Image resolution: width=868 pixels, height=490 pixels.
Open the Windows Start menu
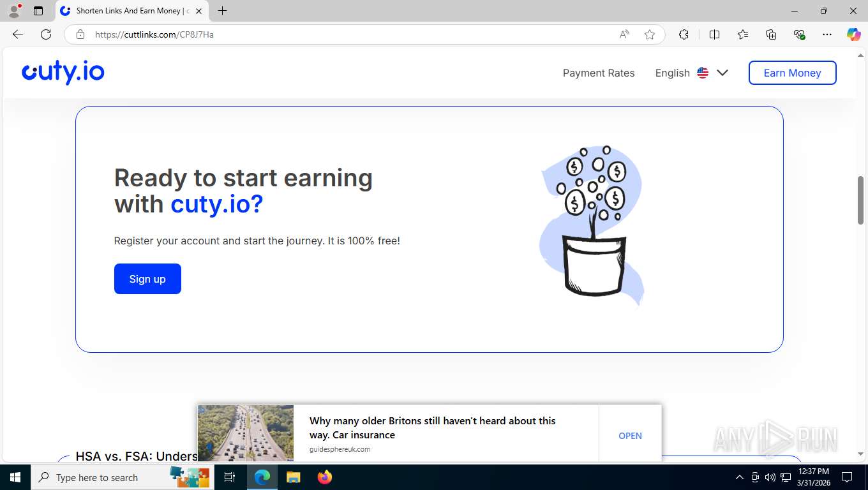click(x=15, y=477)
